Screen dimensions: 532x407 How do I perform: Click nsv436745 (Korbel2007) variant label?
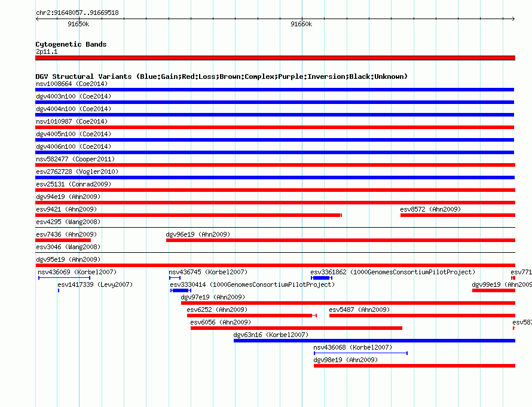[208, 272]
